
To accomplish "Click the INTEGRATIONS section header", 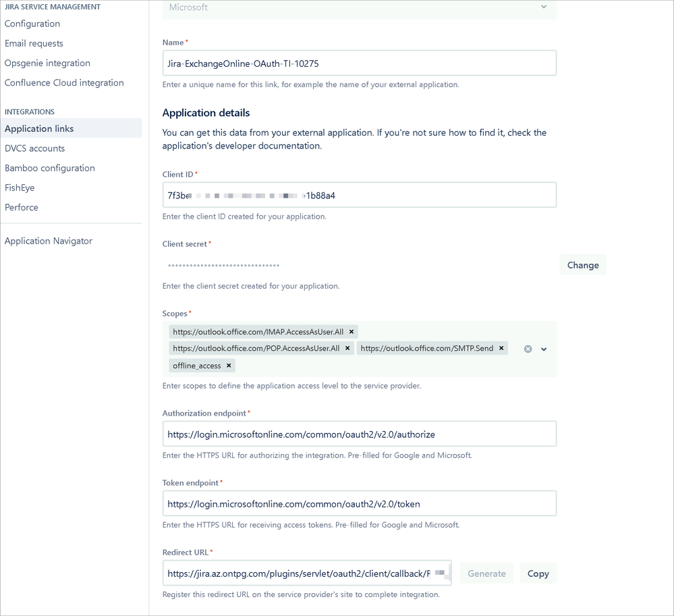I will (30, 112).
